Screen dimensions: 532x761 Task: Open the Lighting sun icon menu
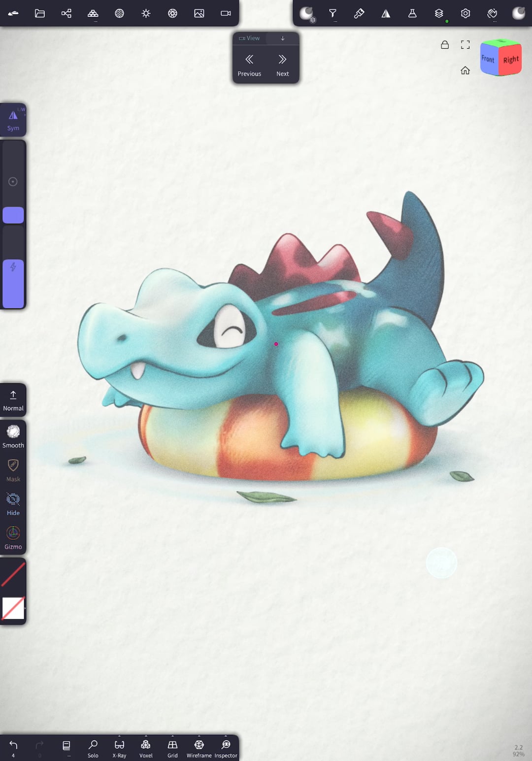point(146,13)
